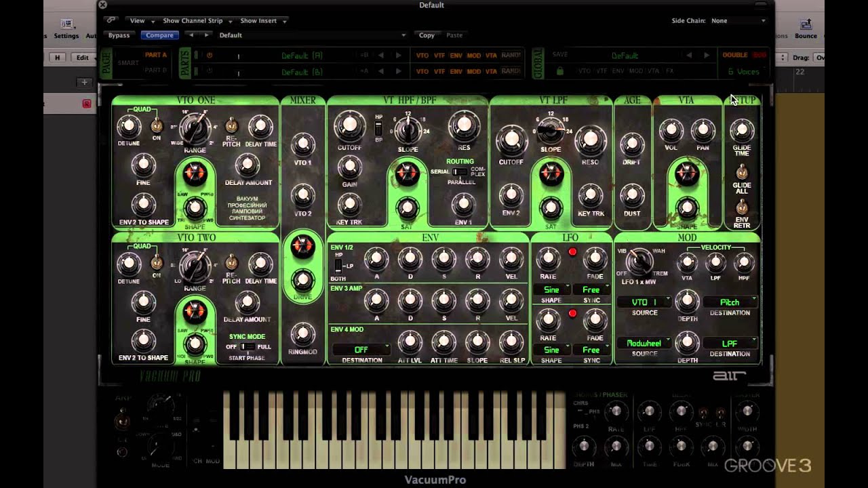Click the HPF Slope rotary selector

click(408, 129)
